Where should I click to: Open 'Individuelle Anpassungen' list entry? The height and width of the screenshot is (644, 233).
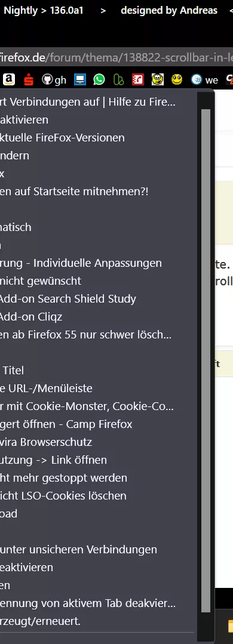[x=97, y=263]
